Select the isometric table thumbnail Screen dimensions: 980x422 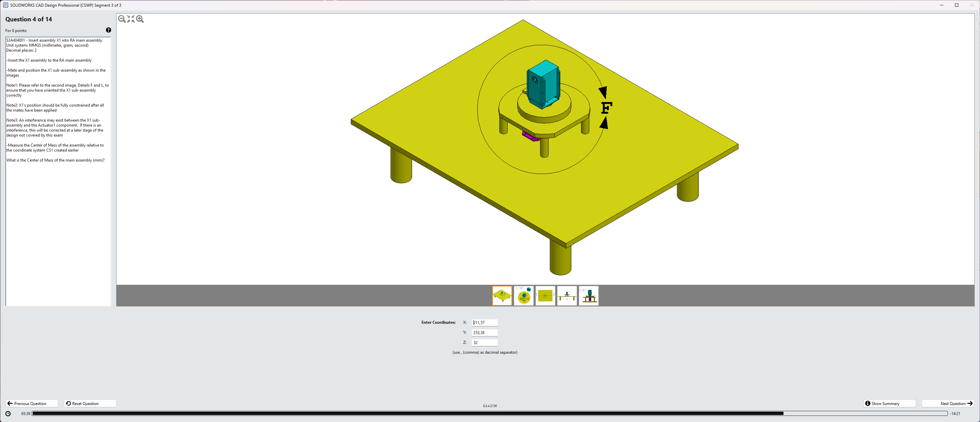coord(502,296)
